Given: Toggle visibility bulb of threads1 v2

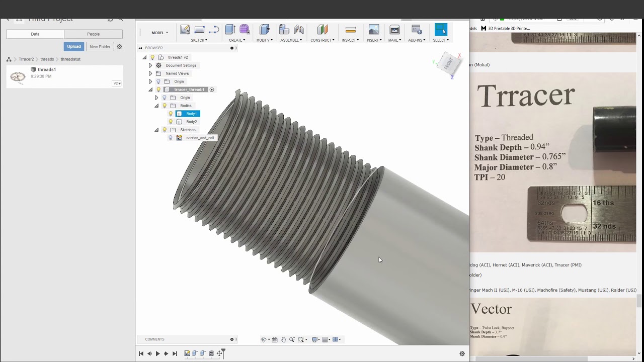Looking at the screenshot, I should coord(152,57).
